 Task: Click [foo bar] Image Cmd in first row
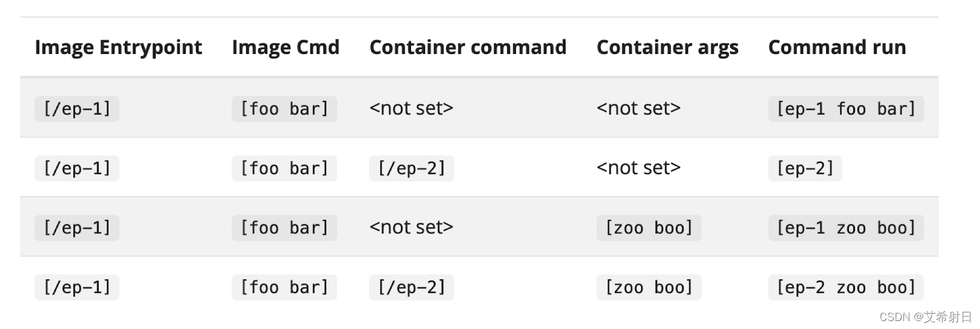pyautogui.click(x=284, y=109)
